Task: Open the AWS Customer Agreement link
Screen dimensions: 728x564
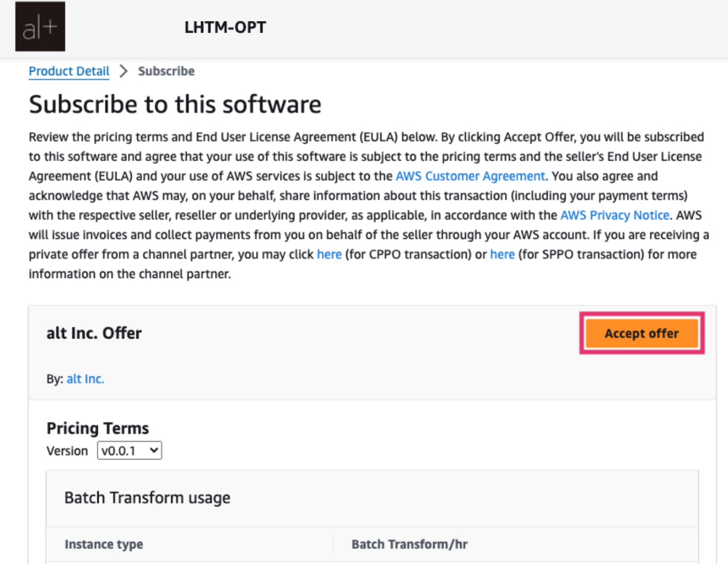Action: click(x=470, y=176)
